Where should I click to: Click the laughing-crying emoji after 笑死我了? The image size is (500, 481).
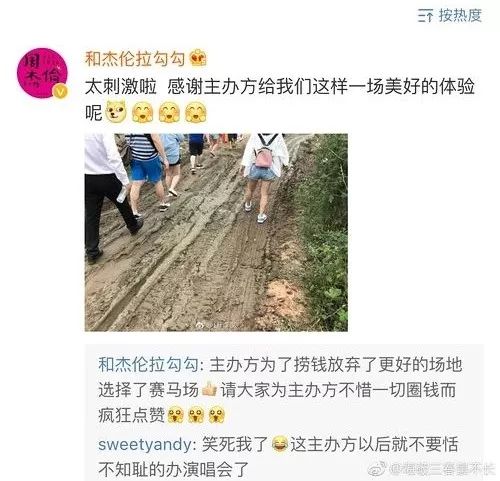[279, 444]
